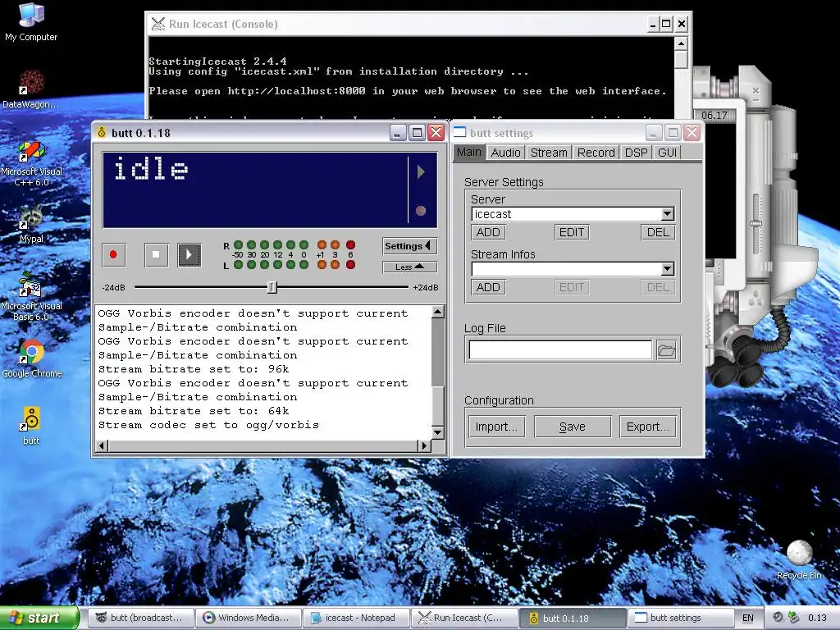
Task: Toggle settings panel with Settings button
Action: click(x=410, y=246)
